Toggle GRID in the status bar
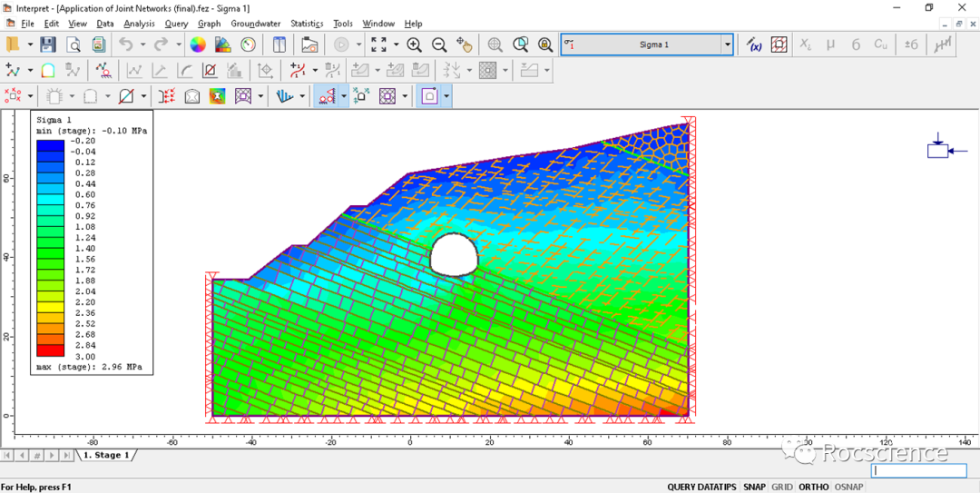Image resolution: width=980 pixels, height=493 pixels. [x=781, y=487]
